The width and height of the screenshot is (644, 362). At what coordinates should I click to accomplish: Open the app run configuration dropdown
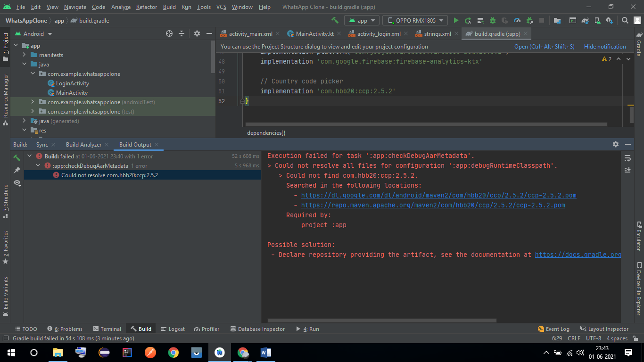pyautogui.click(x=362, y=20)
